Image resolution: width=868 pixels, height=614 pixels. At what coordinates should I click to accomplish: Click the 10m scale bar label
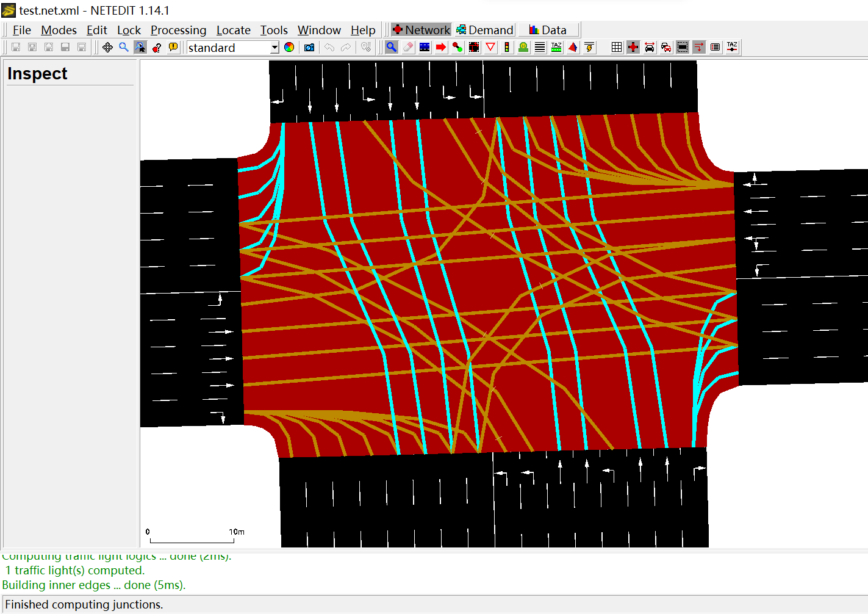click(x=237, y=532)
